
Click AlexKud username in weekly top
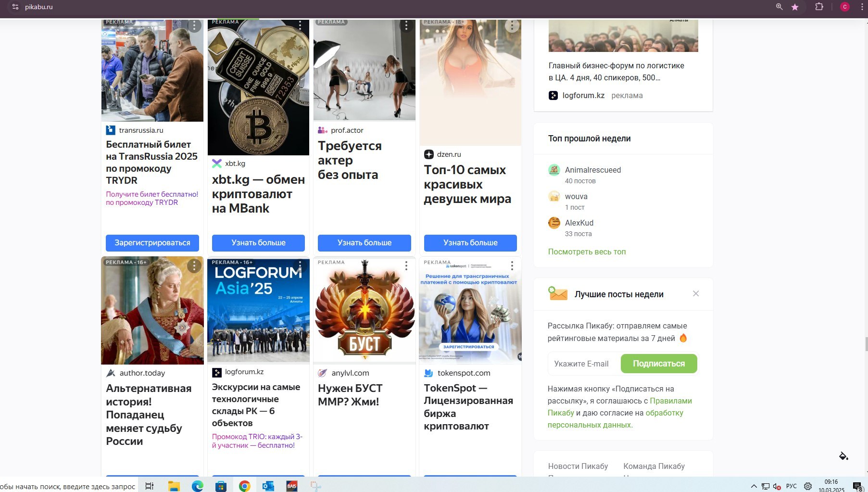(579, 223)
